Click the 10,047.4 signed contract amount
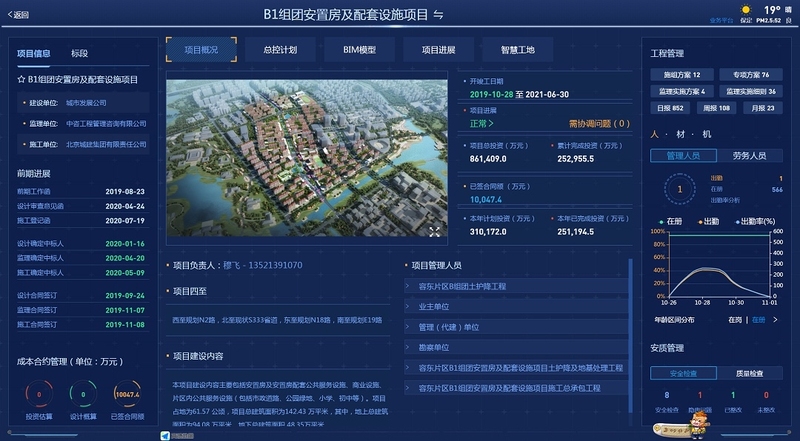800x441 pixels. (x=486, y=200)
